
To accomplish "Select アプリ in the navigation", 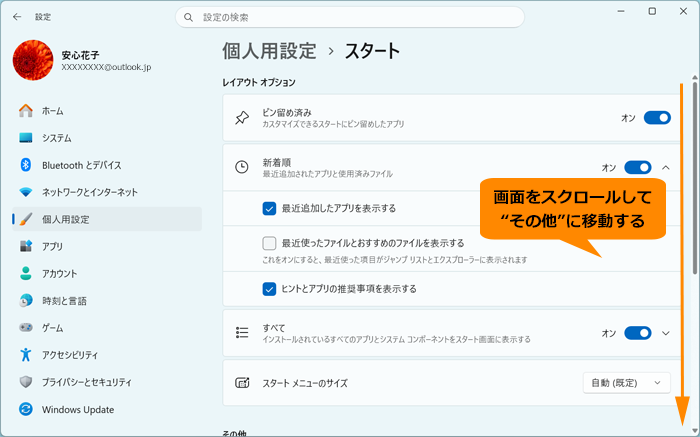I will point(107,246).
